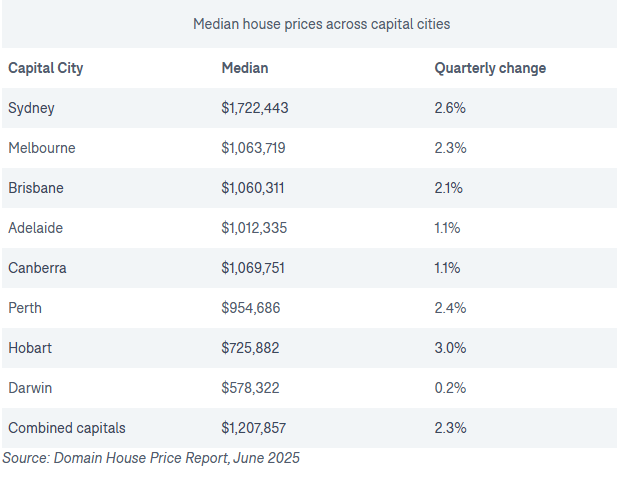Click Sydney's median price $1,722,443
The height and width of the screenshot is (478, 617).
tap(255, 108)
